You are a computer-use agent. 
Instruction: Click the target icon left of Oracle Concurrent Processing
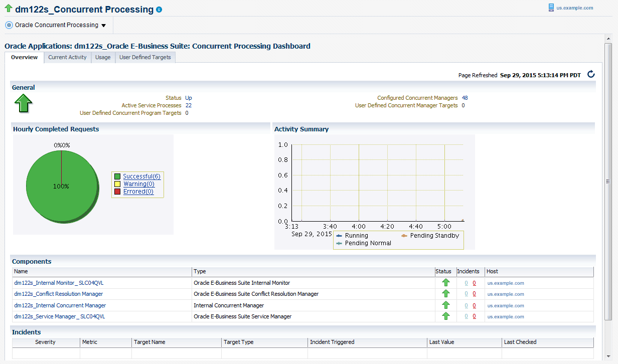click(9, 25)
